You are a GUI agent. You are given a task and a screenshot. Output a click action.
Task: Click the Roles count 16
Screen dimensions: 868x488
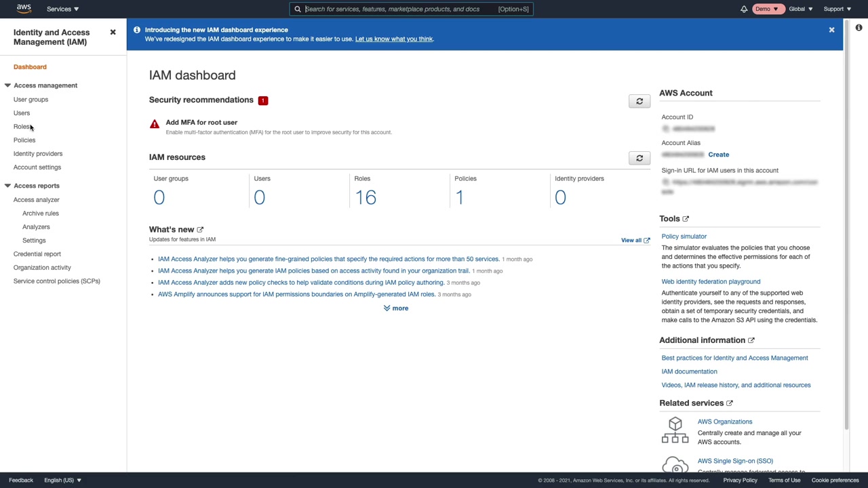point(366,197)
